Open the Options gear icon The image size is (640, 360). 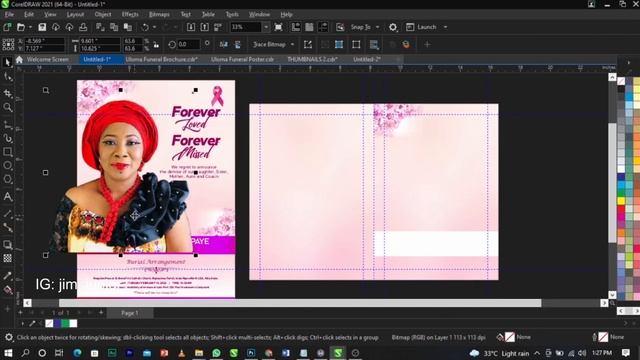(x=393, y=27)
